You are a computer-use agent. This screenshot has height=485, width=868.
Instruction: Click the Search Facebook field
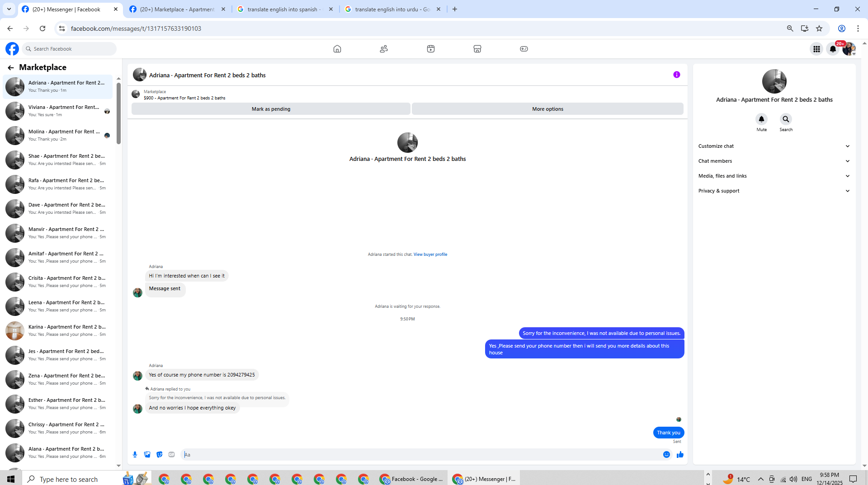[x=69, y=49]
